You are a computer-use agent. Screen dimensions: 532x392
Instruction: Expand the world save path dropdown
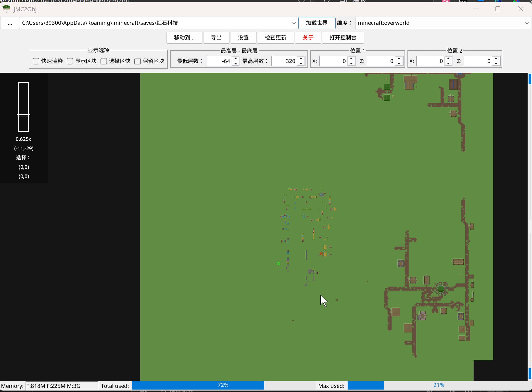pyautogui.click(x=294, y=23)
